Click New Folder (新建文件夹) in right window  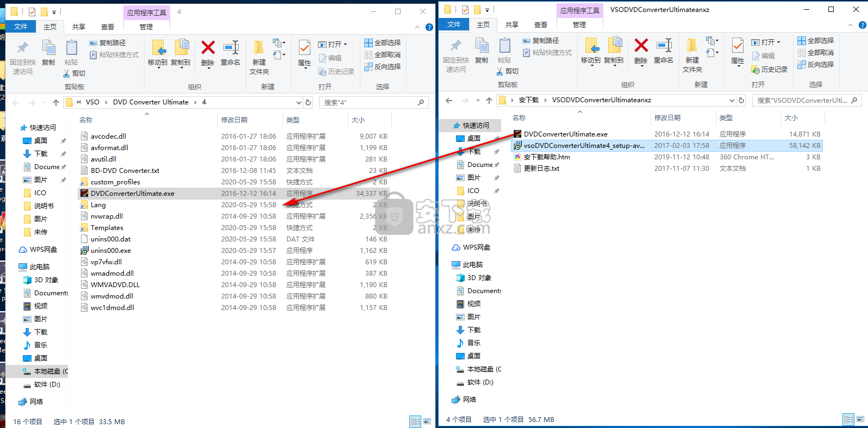[x=692, y=55]
